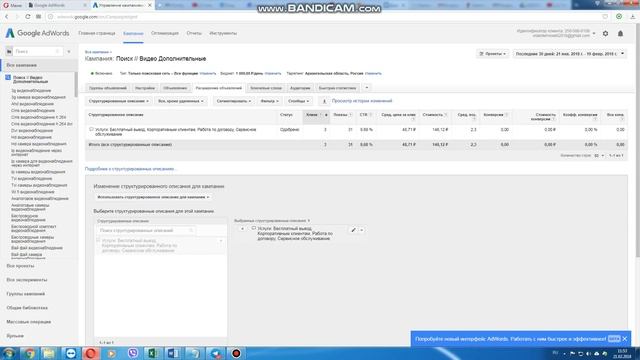Open the "Проекты" dropdown
The width and height of the screenshot is (640, 360).
coord(492,53)
